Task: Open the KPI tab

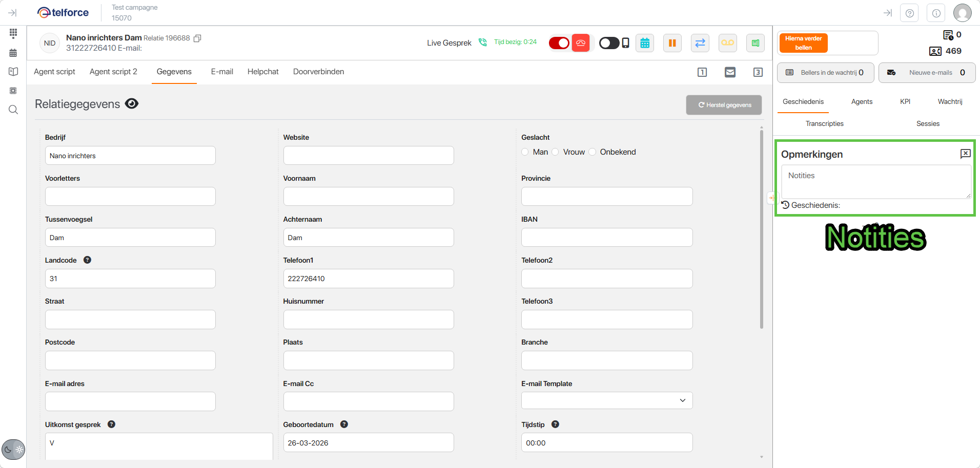Action: pos(905,101)
